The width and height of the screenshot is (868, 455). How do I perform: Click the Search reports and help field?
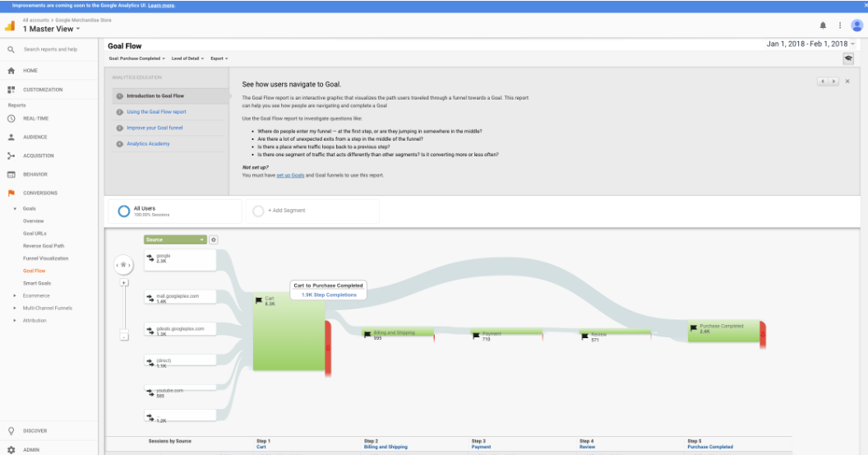(50, 49)
